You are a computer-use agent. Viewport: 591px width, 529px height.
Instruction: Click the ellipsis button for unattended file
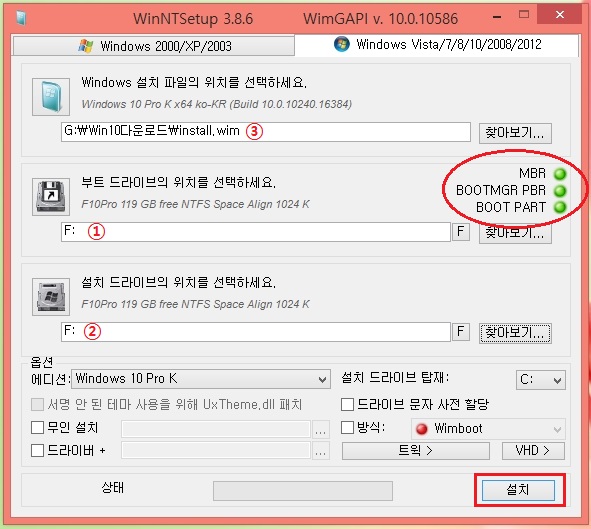[x=321, y=430]
